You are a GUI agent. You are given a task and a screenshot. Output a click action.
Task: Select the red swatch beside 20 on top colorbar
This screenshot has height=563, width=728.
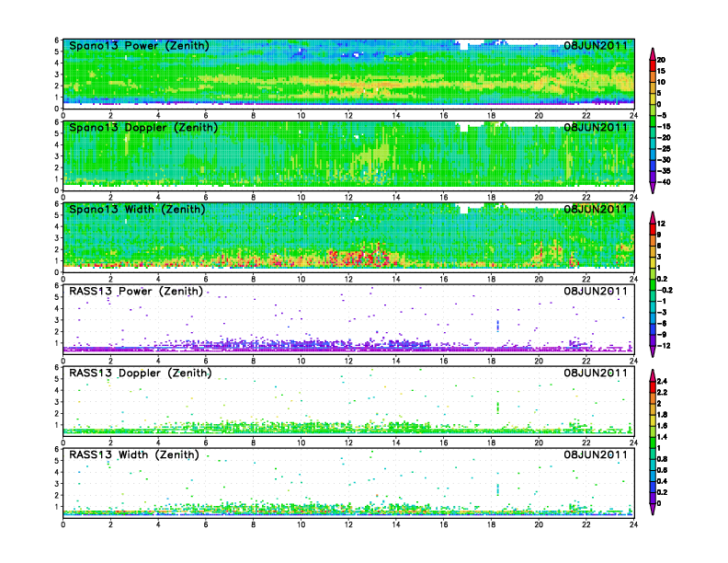[653, 65]
